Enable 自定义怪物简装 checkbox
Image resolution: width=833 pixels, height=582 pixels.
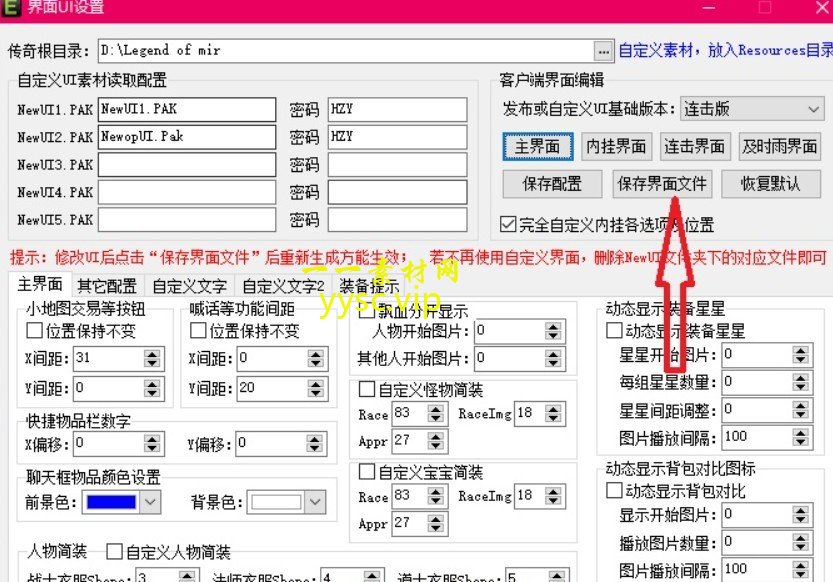(367, 389)
